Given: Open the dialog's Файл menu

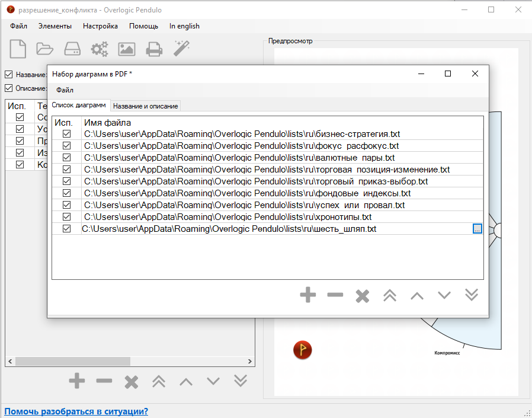Looking at the screenshot, I should [65, 90].
